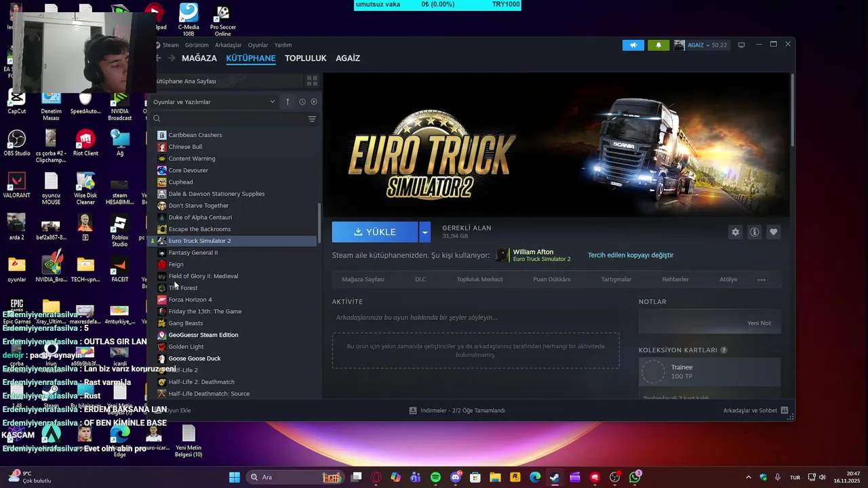868x488 pixels.
Task: Open Steam announcements megaphone button
Action: tap(633, 45)
